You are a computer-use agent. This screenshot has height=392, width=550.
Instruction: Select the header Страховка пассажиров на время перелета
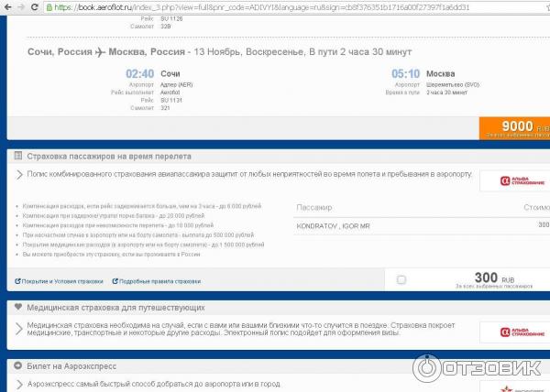(x=109, y=157)
